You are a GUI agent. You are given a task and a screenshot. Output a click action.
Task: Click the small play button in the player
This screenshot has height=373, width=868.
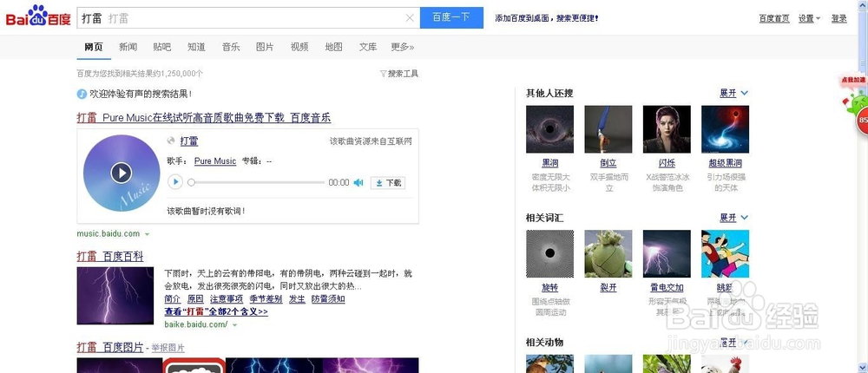[x=175, y=181]
